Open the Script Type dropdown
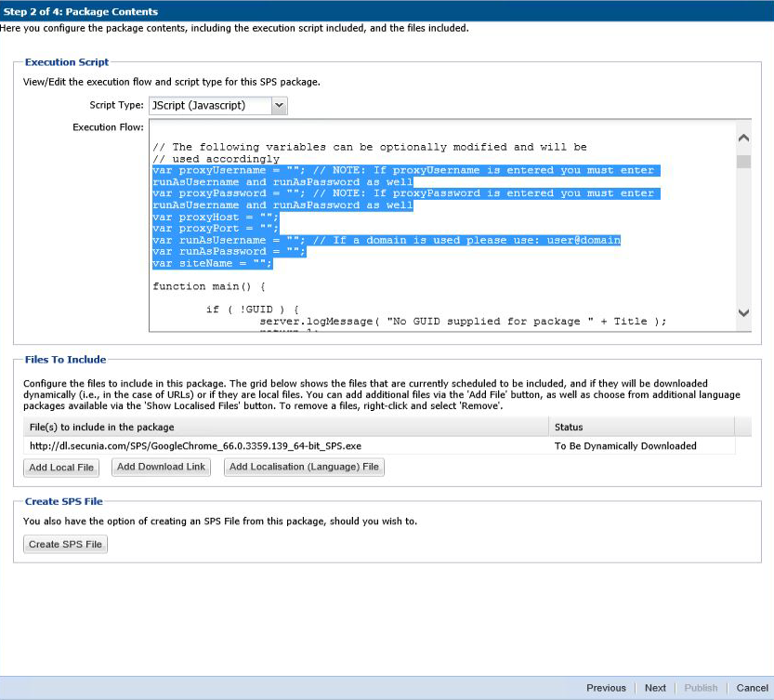The image size is (774, 700). coord(278,105)
